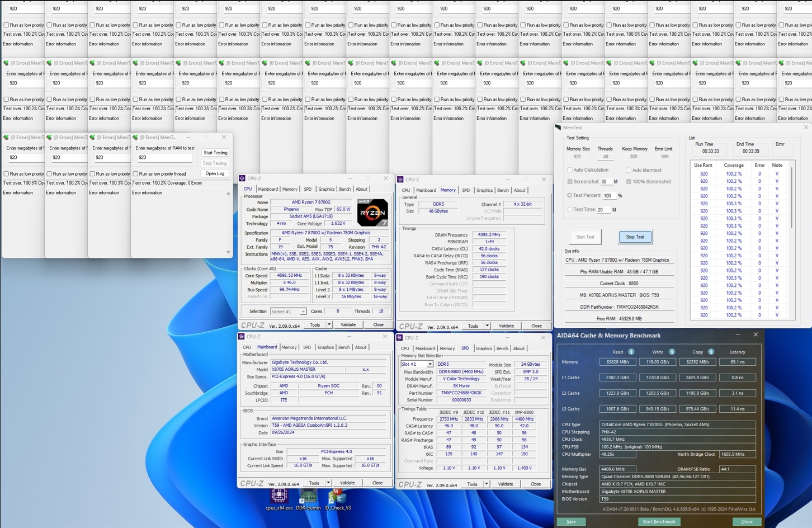Image resolution: width=812 pixels, height=528 pixels.
Task: Click title icon of CPU-Z window showing CPU tab
Action: click(242, 178)
